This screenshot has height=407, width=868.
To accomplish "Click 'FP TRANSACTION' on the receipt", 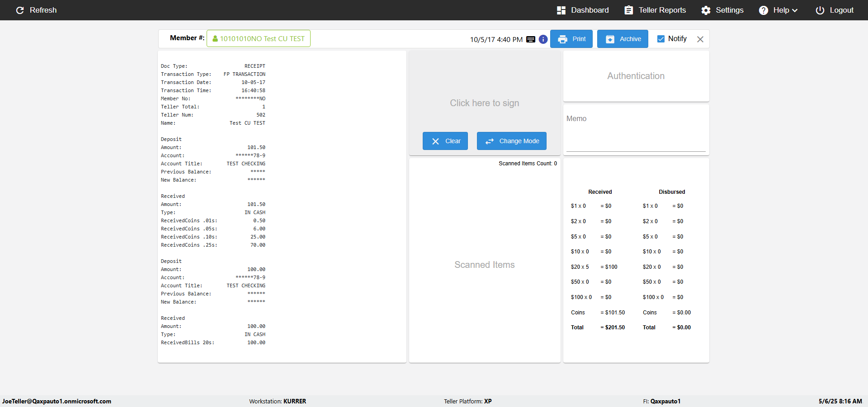I will pos(245,74).
